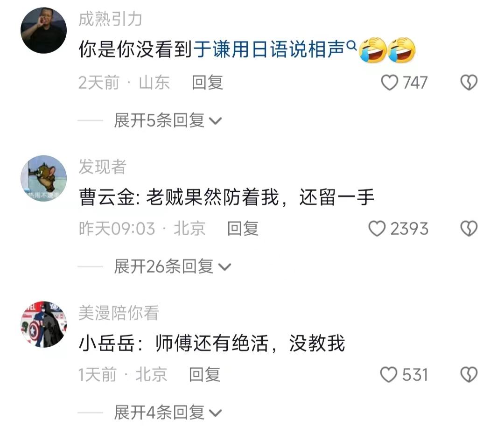Tap broken heart on 发现者's comment

point(469,229)
